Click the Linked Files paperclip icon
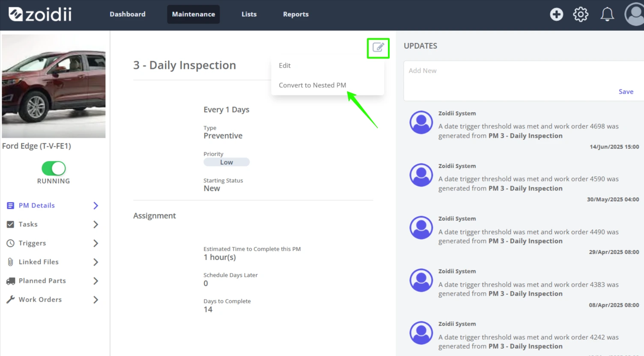The width and height of the screenshot is (644, 356). [x=10, y=262]
